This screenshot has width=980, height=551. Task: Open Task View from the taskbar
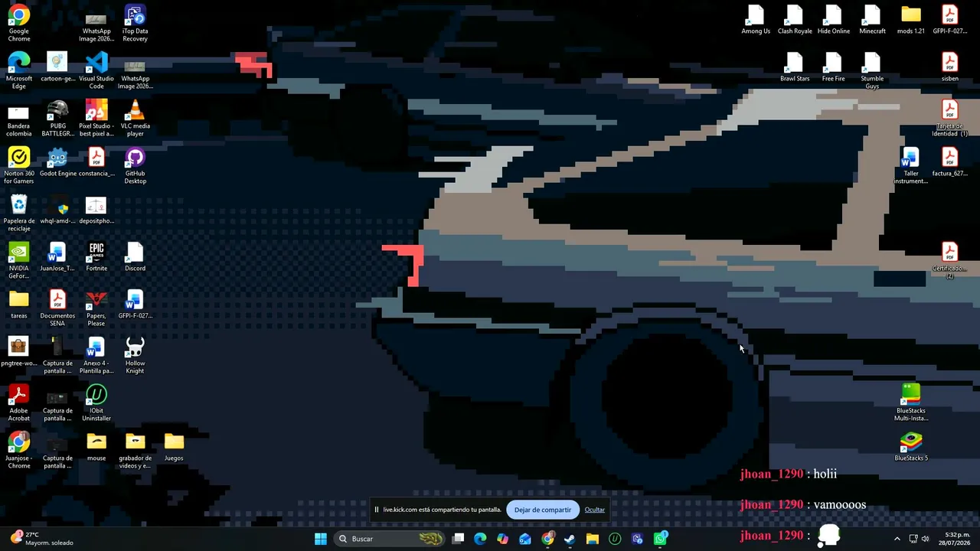point(458,539)
